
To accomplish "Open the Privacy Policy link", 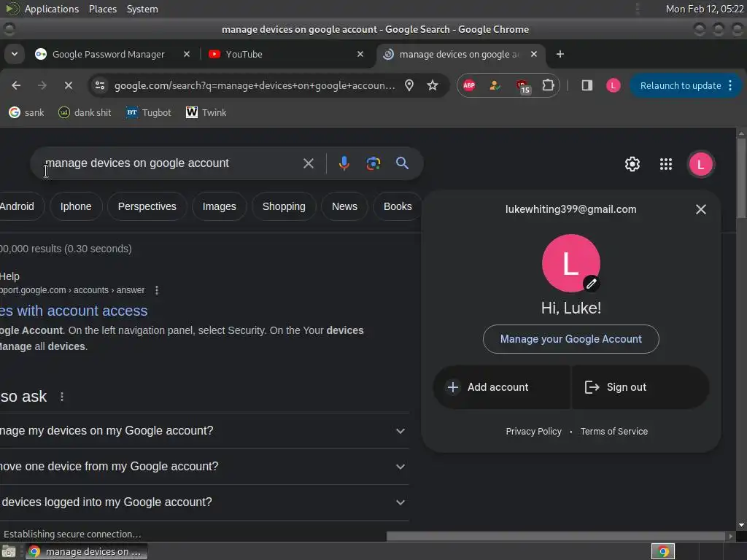I will pyautogui.click(x=533, y=432).
